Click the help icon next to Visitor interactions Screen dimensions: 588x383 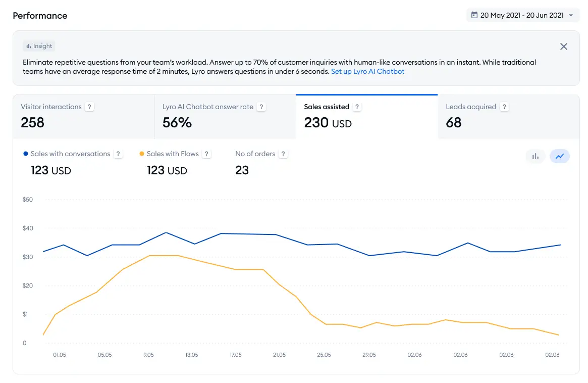pos(89,107)
